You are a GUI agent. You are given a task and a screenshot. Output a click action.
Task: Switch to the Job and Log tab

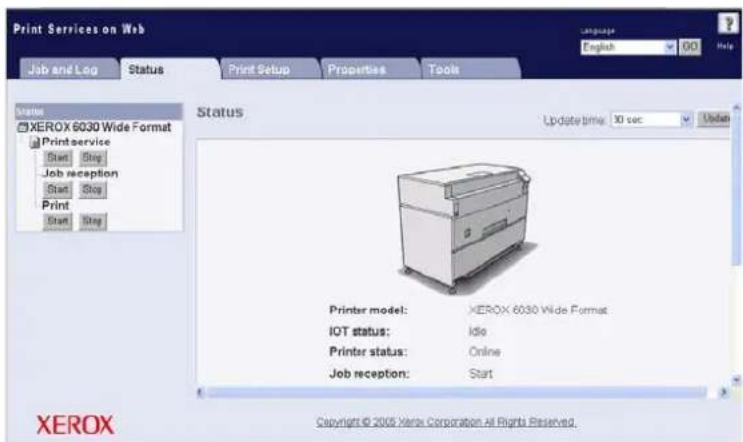tap(69, 69)
